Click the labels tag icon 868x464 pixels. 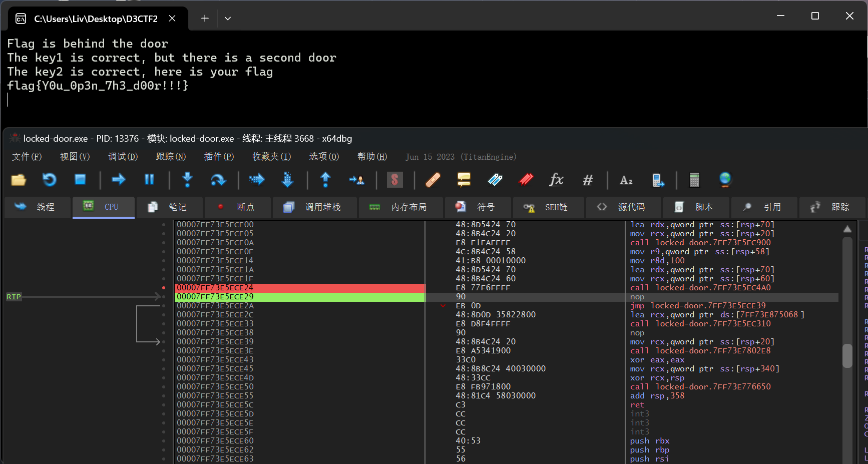[x=495, y=180]
